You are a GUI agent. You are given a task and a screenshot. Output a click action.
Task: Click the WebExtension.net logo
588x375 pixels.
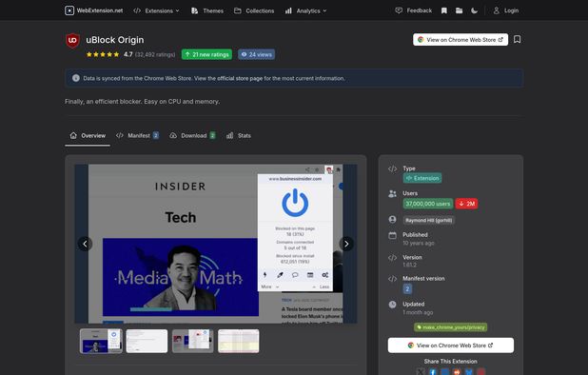tap(94, 10)
